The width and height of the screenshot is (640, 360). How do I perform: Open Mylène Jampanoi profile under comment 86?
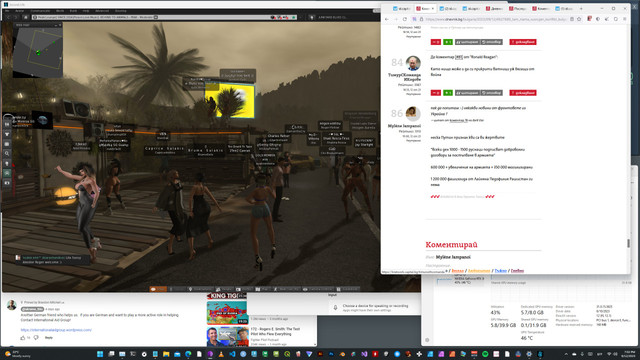(x=404, y=126)
